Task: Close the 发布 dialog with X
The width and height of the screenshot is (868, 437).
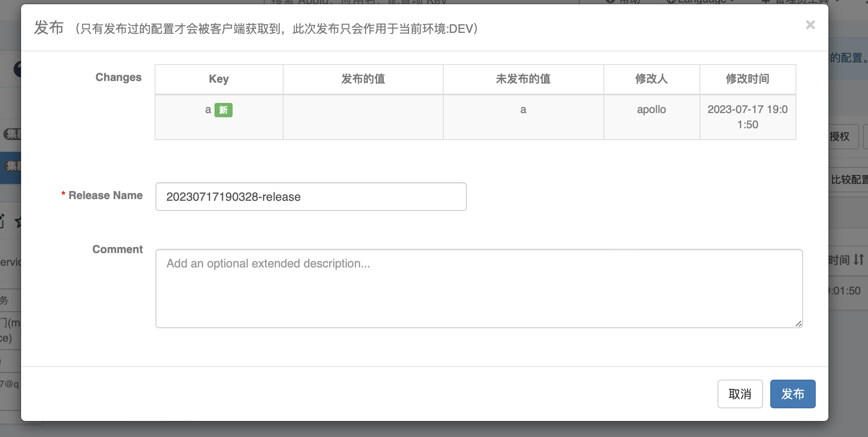Action: pyautogui.click(x=810, y=25)
